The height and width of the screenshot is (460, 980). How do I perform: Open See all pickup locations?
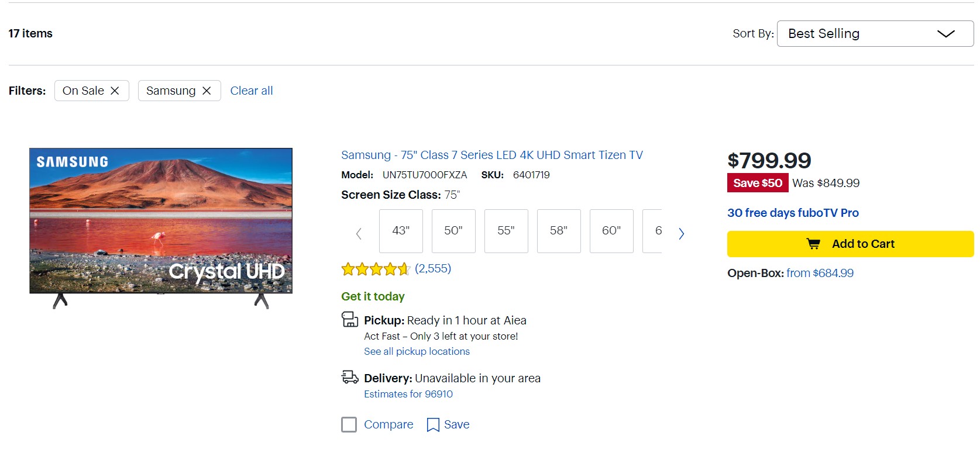417,351
